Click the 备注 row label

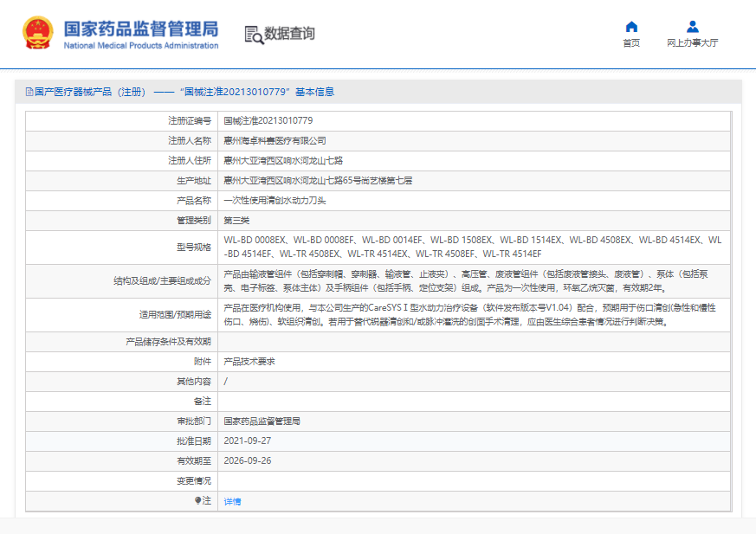click(x=203, y=402)
